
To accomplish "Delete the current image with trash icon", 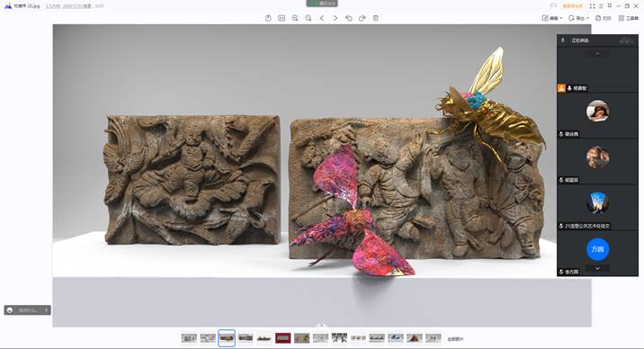I will tap(376, 18).
